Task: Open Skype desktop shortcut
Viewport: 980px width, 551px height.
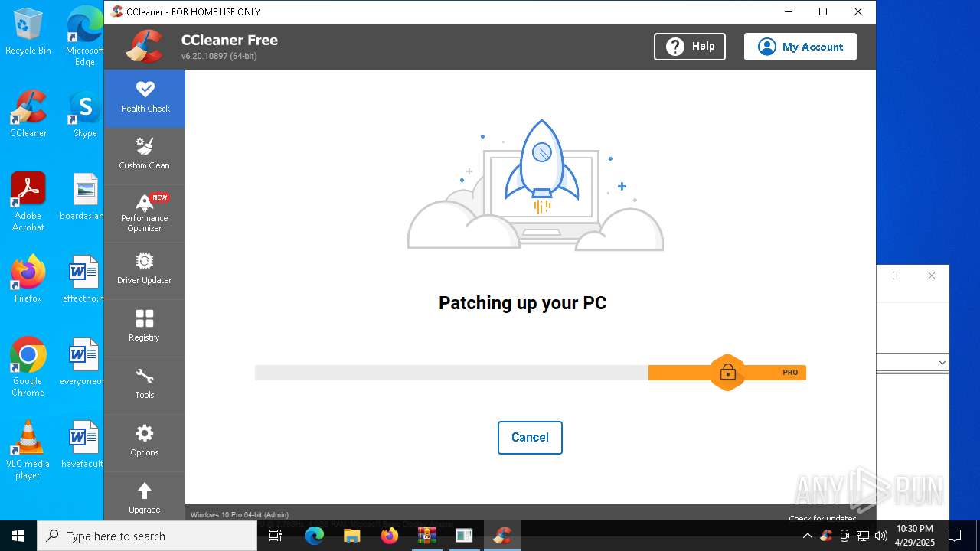Action: pyautogui.click(x=85, y=114)
